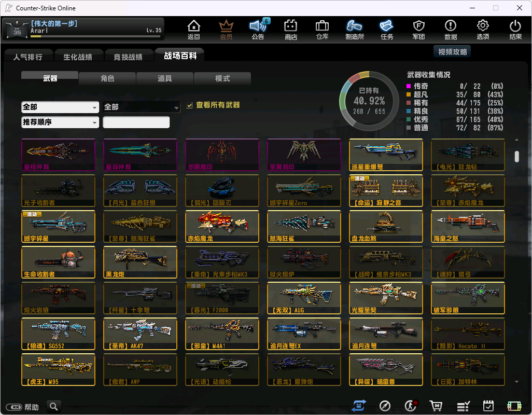
Task: Select the 破军邪眼 weapon card
Action: (x=468, y=298)
